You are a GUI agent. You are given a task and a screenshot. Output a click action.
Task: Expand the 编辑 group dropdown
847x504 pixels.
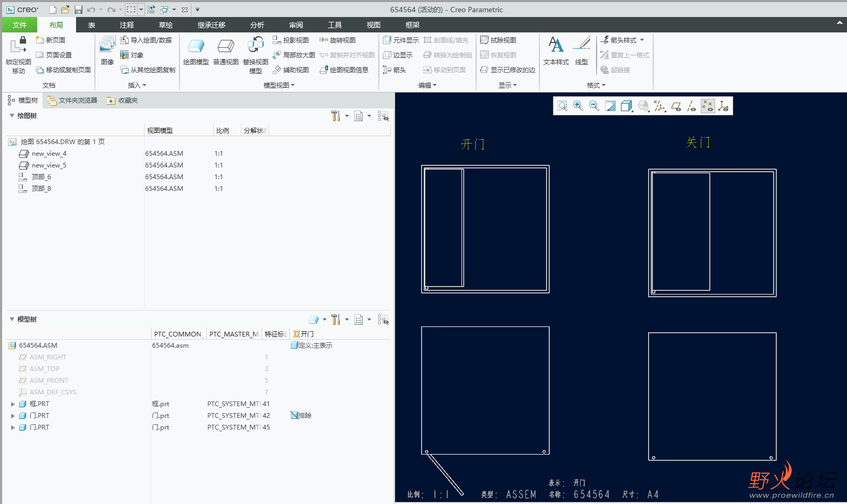click(x=427, y=85)
